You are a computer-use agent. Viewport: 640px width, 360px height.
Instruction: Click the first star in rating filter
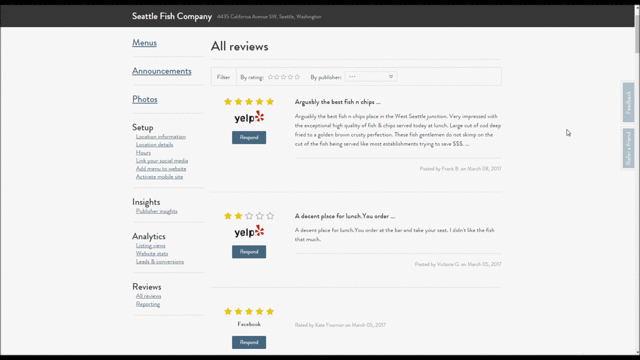pyautogui.click(x=270, y=77)
